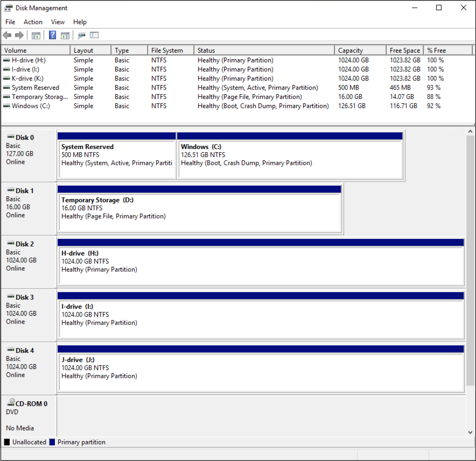476x461 pixels.
Task: Sort by the % Free column header
Action: click(x=448, y=50)
